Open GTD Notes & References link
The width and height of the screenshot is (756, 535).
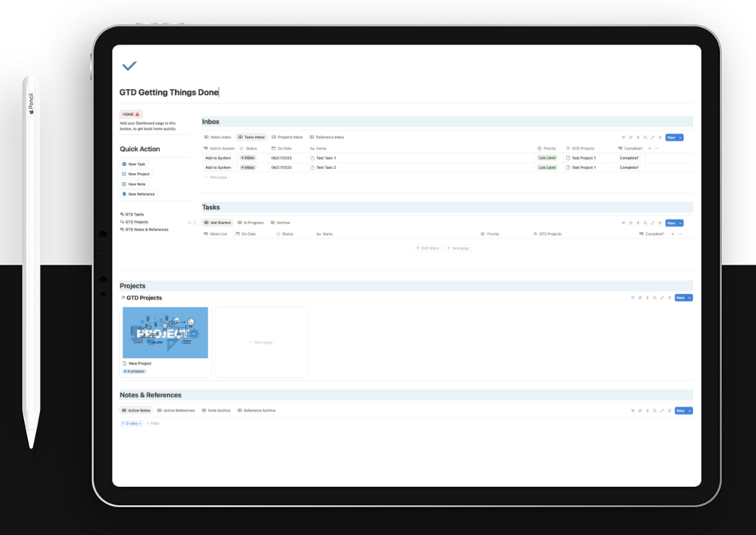(144, 230)
